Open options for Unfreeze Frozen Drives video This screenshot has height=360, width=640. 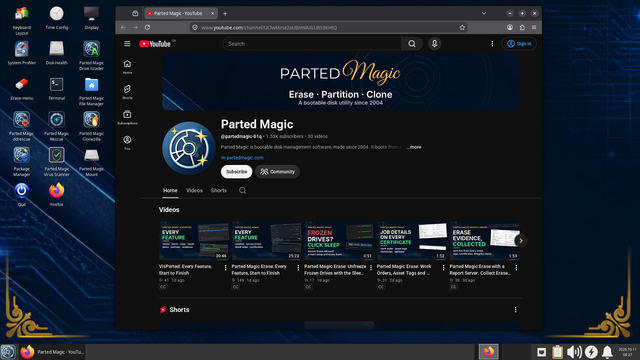[x=371, y=268]
